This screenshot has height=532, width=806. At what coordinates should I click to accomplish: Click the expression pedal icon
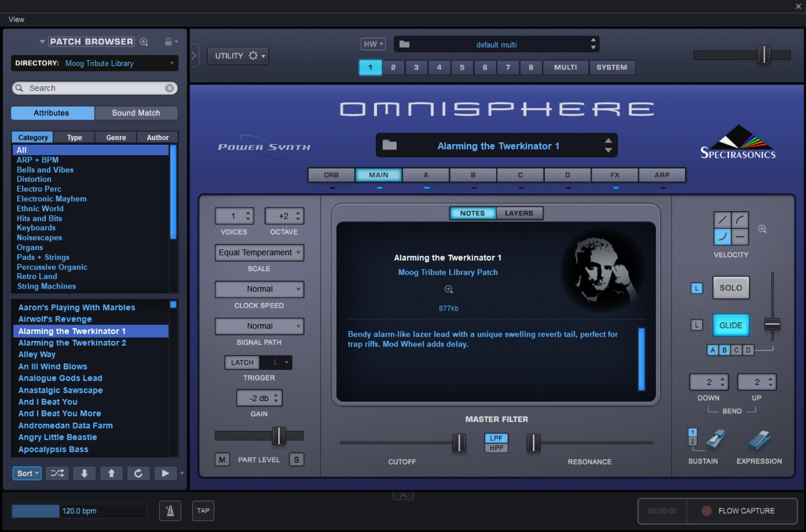click(759, 440)
